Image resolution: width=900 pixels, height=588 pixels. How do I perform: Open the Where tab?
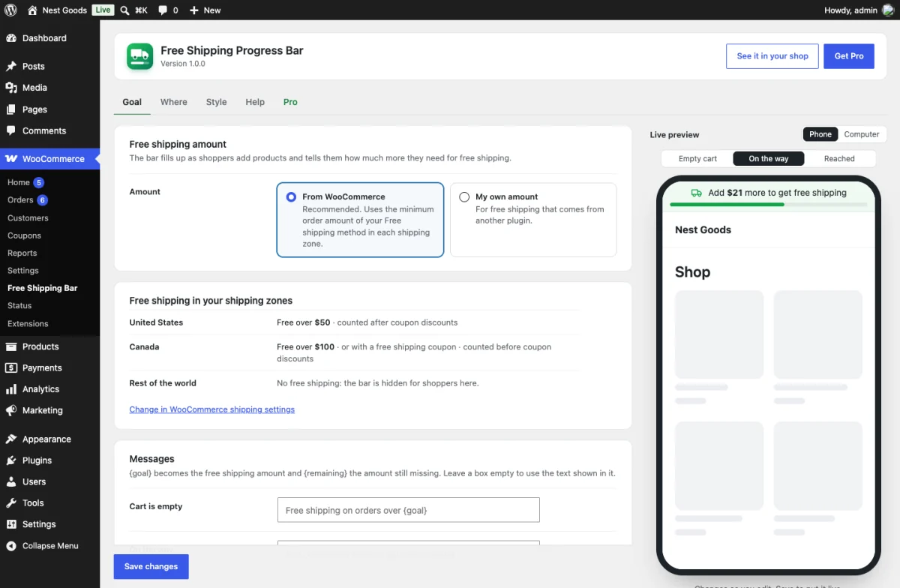point(174,102)
